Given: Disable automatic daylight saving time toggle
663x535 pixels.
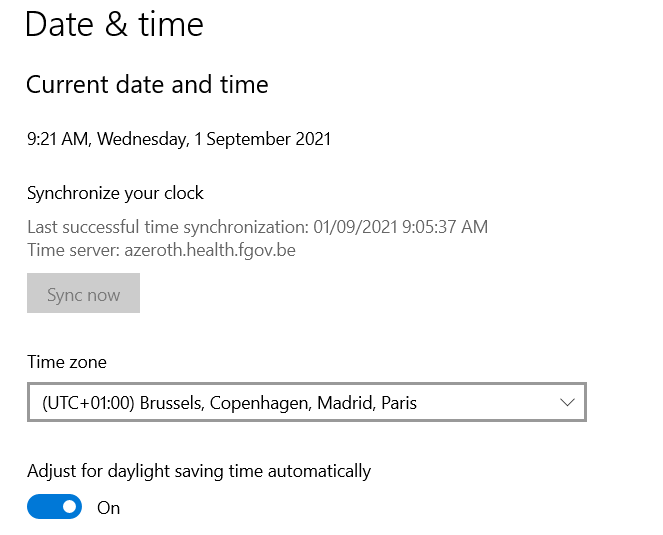Looking at the screenshot, I should (x=54, y=507).
